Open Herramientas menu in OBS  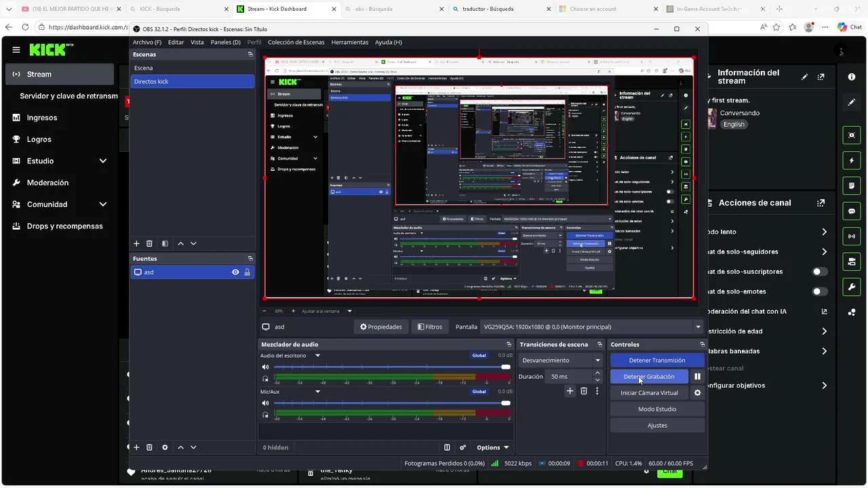pos(350,42)
